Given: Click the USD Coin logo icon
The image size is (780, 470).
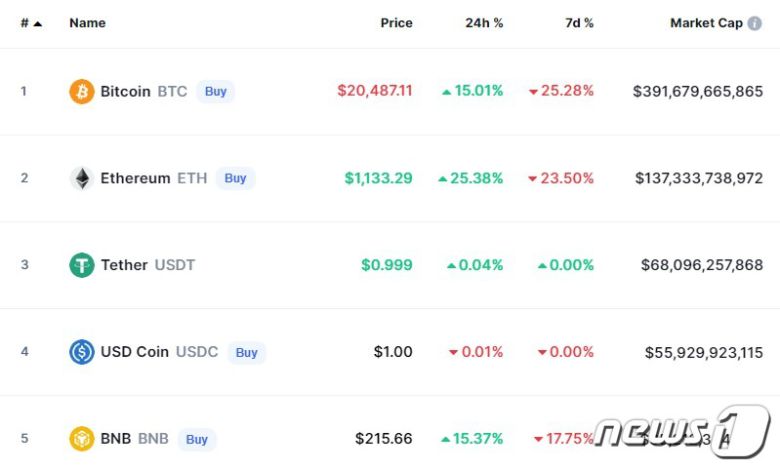Looking at the screenshot, I should pos(82,352).
